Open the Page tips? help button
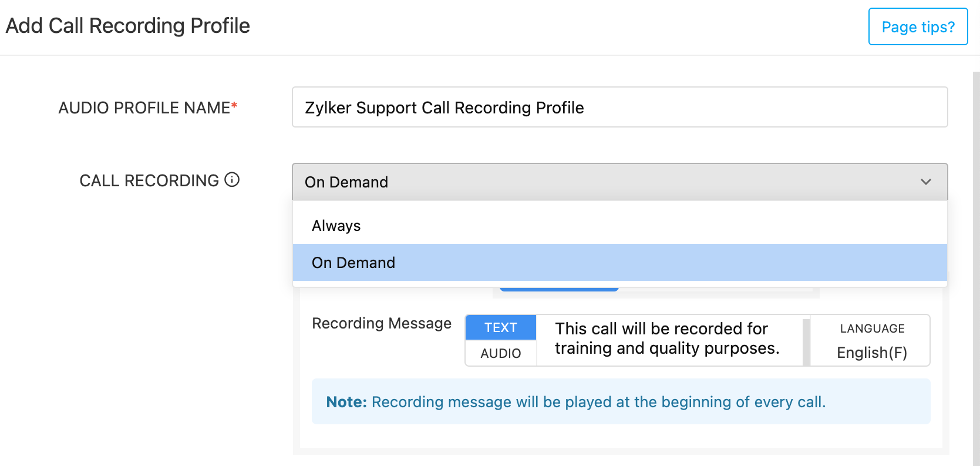The height and width of the screenshot is (466, 980). 918,27
